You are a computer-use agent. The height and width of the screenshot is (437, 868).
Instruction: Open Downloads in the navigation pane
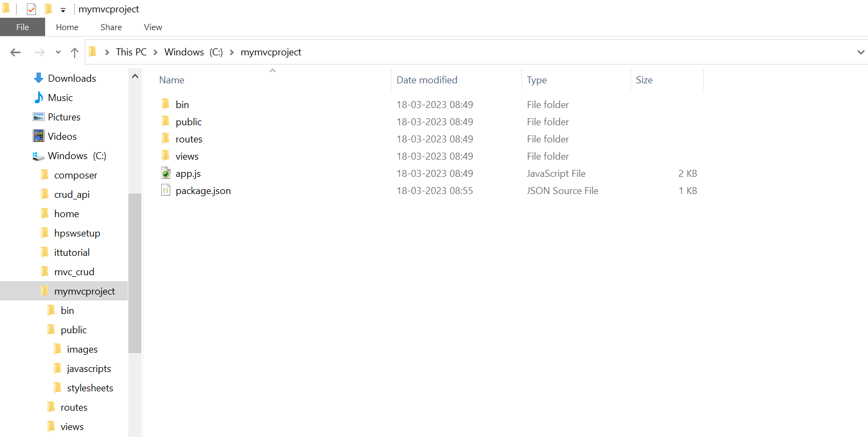click(72, 78)
